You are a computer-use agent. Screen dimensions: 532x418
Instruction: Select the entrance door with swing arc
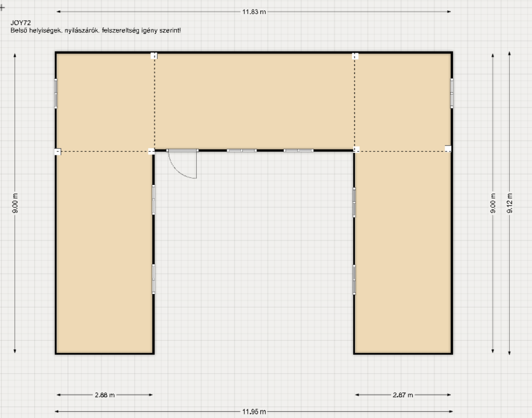point(183,151)
